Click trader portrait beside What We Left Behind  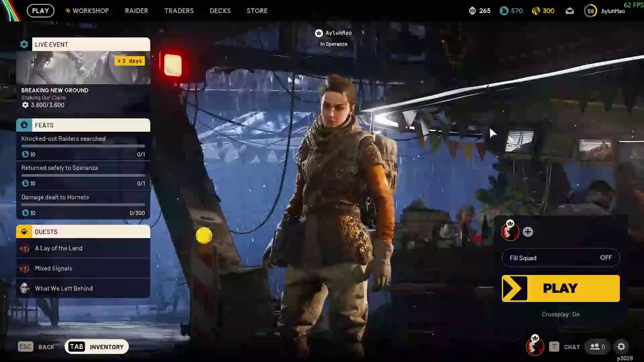(24, 289)
